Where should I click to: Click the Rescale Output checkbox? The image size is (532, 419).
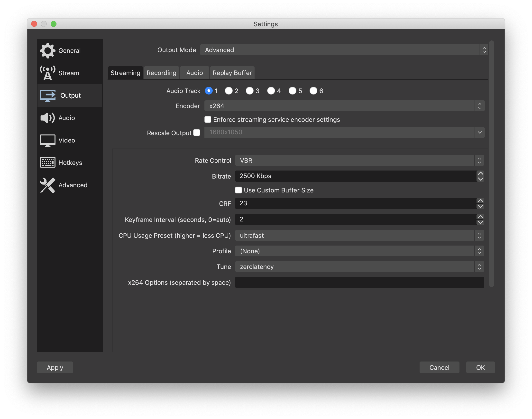pyautogui.click(x=196, y=132)
